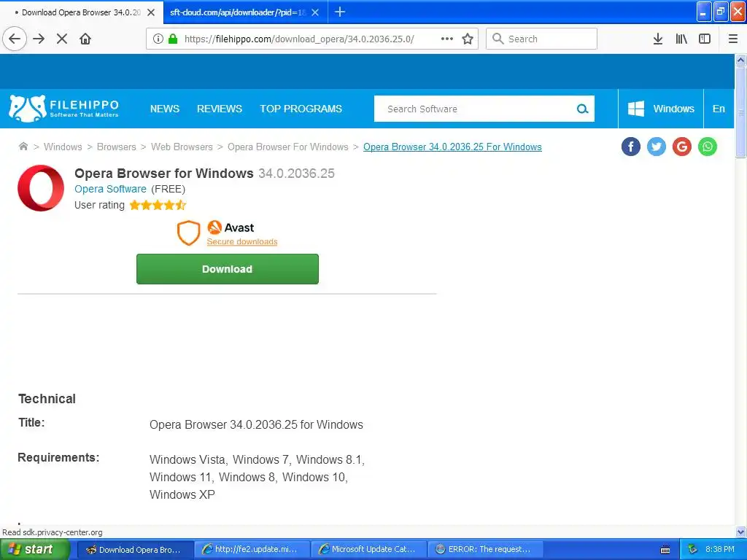747x560 pixels.
Task: Click the green padlock security icon
Action: coord(173,39)
